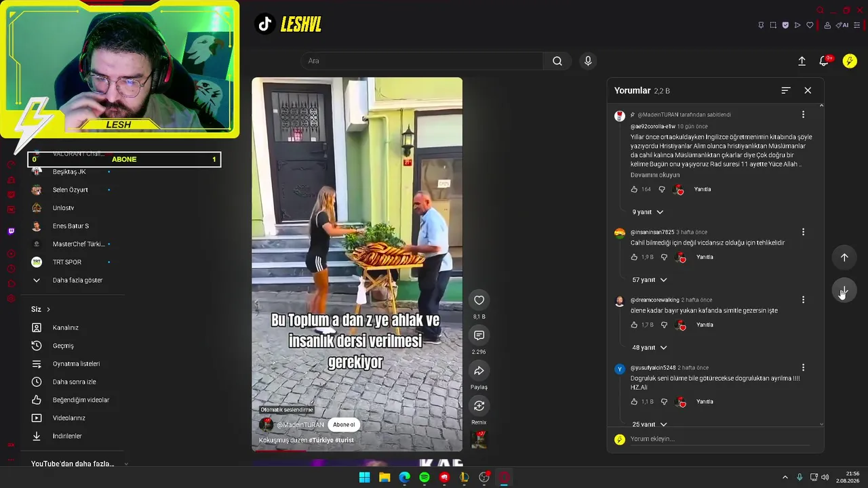Expand the 25 yanıt replies

click(650, 424)
